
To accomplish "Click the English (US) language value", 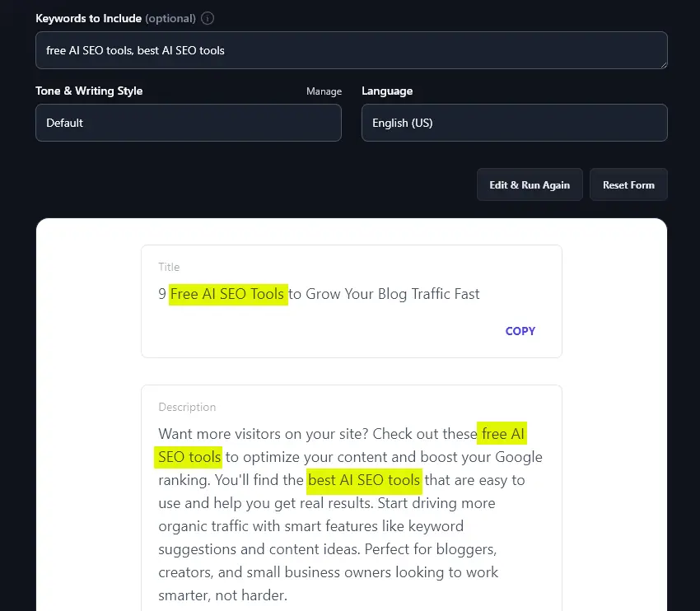I will tap(401, 123).
